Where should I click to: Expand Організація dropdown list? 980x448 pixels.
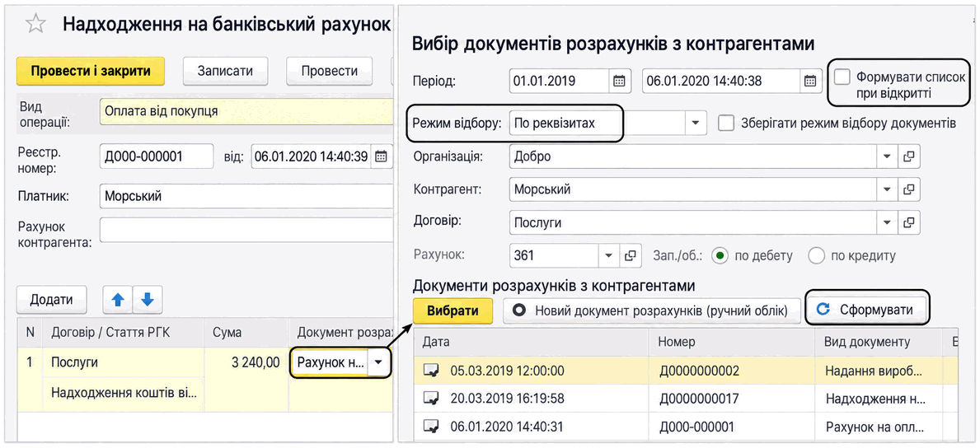pos(888,156)
